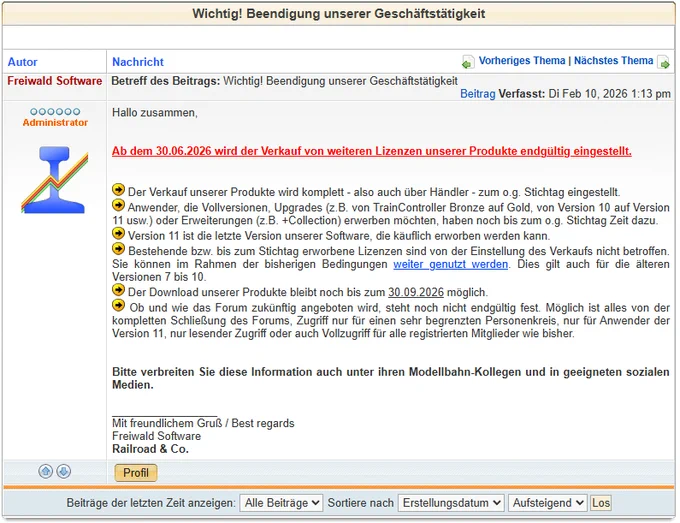Viewport: 680px width, 523px height.
Task: Click the 'Di Feb 10, 2026 1:13 pm' timestamp
Action: pyautogui.click(x=609, y=94)
